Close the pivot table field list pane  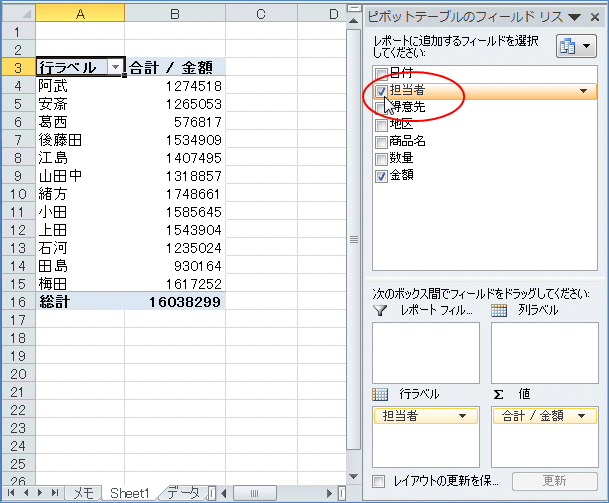click(595, 17)
